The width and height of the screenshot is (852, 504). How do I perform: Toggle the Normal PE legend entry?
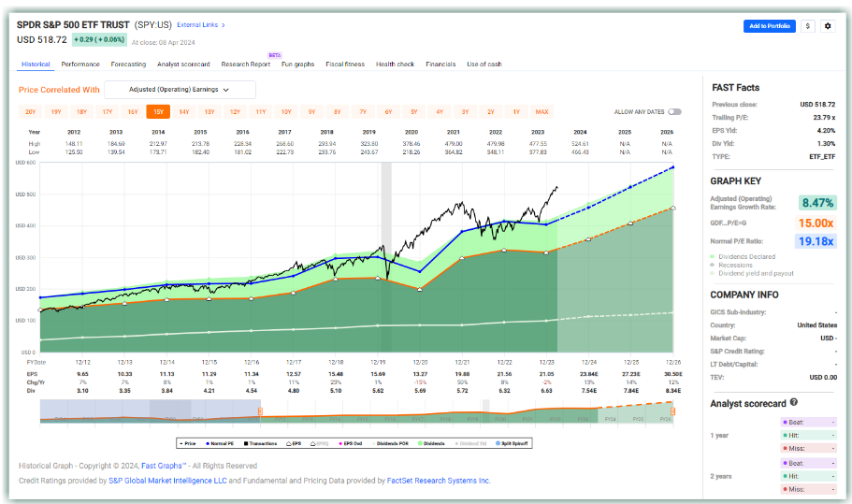[x=220, y=444]
